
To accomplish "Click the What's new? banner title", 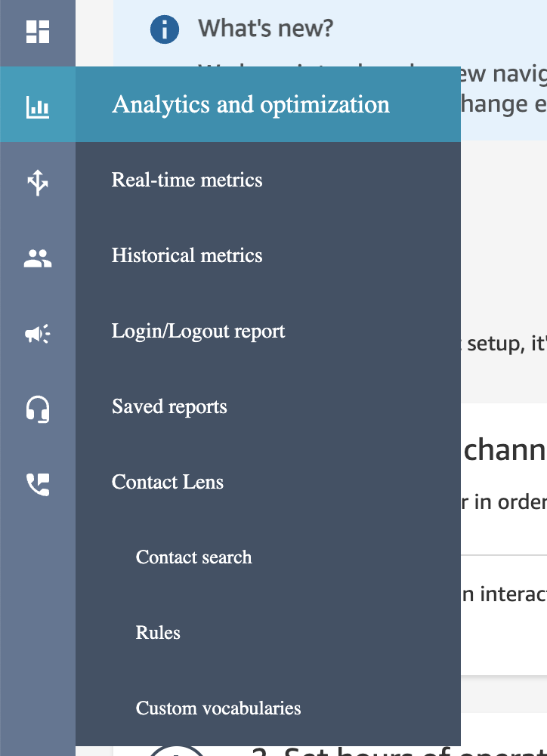I will coord(265,29).
